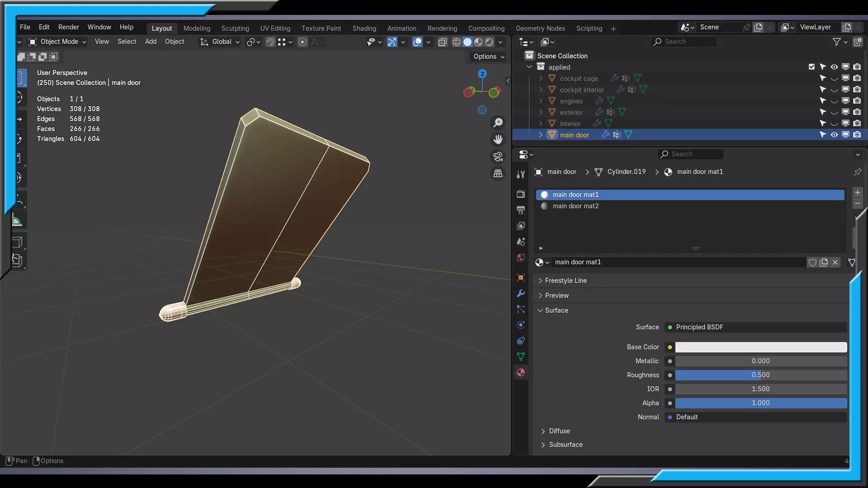Expand the cockpit cage tree item

click(x=541, y=78)
